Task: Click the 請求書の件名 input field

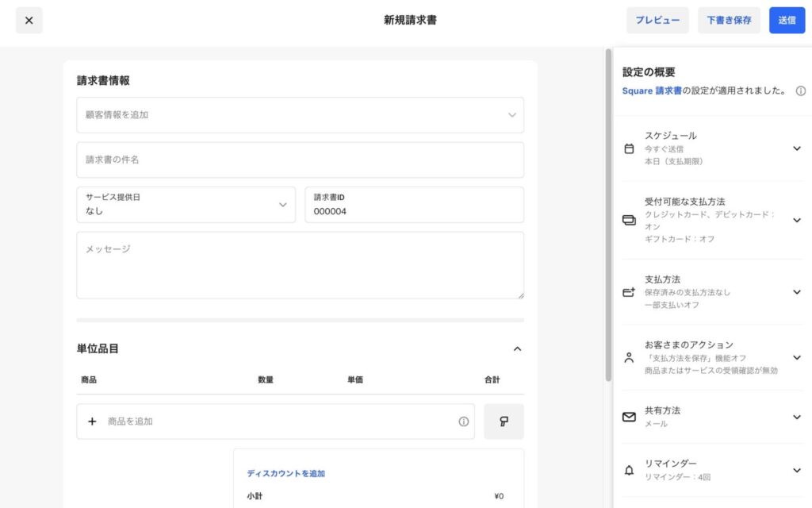Action: pyautogui.click(x=300, y=160)
